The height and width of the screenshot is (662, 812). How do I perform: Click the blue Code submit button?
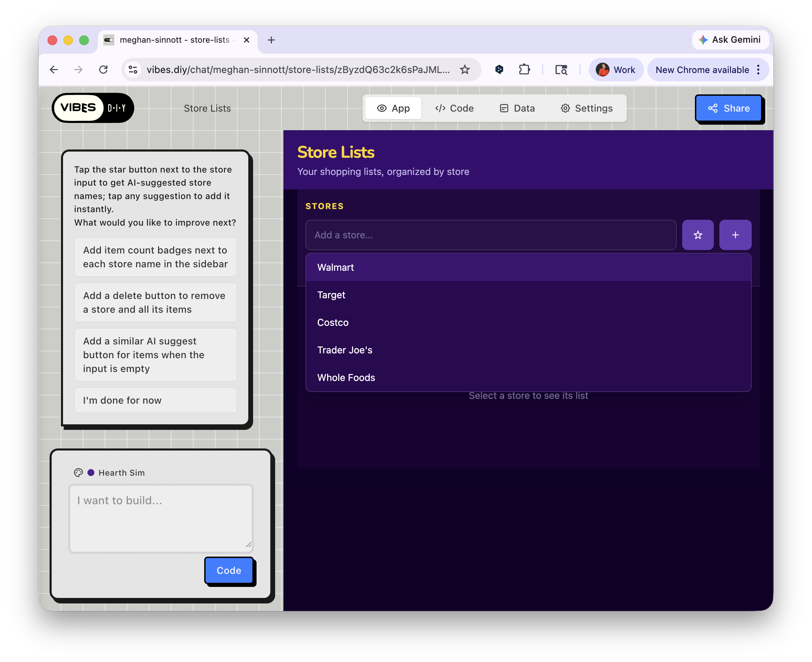[x=229, y=570]
